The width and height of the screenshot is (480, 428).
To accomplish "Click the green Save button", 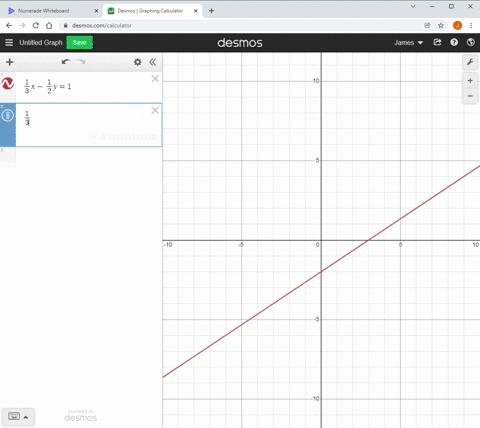I will click(79, 42).
